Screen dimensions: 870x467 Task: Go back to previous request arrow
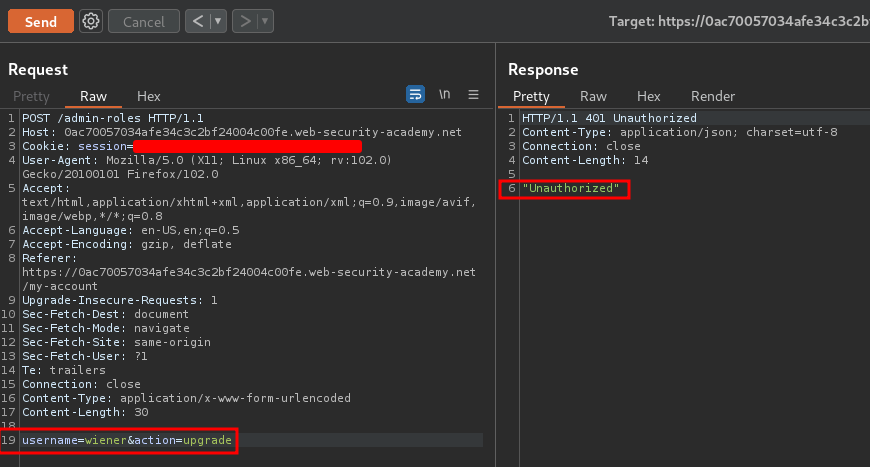tap(198, 21)
